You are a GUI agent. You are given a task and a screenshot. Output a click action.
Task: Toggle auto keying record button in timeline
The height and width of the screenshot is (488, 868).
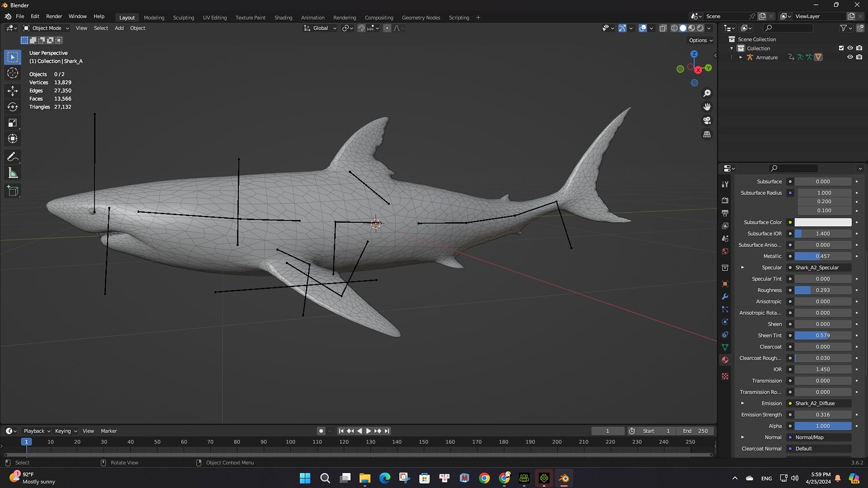321,431
